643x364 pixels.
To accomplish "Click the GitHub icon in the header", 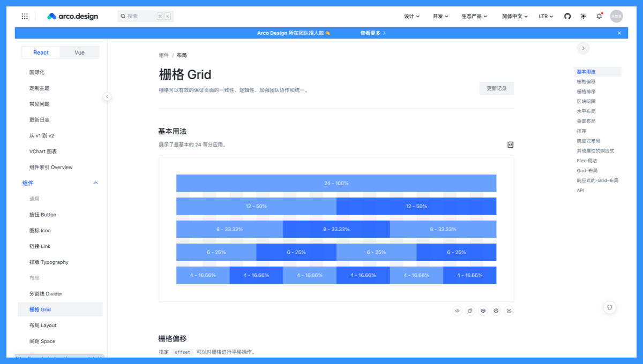I will (567, 16).
